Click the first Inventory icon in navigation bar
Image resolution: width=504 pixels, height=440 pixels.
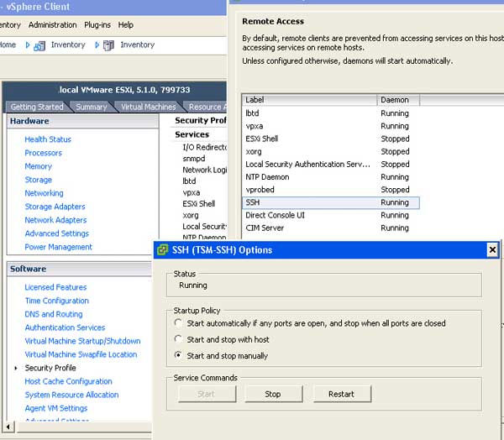39,45
